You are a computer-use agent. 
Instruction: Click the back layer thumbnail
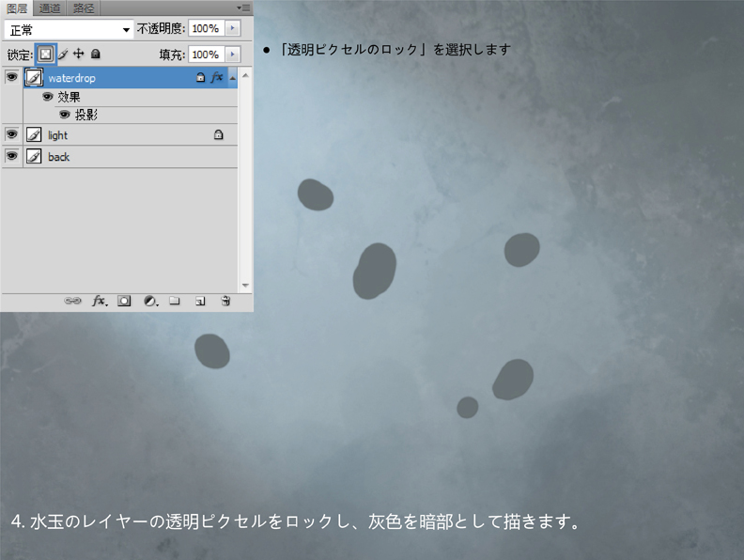point(34,156)
